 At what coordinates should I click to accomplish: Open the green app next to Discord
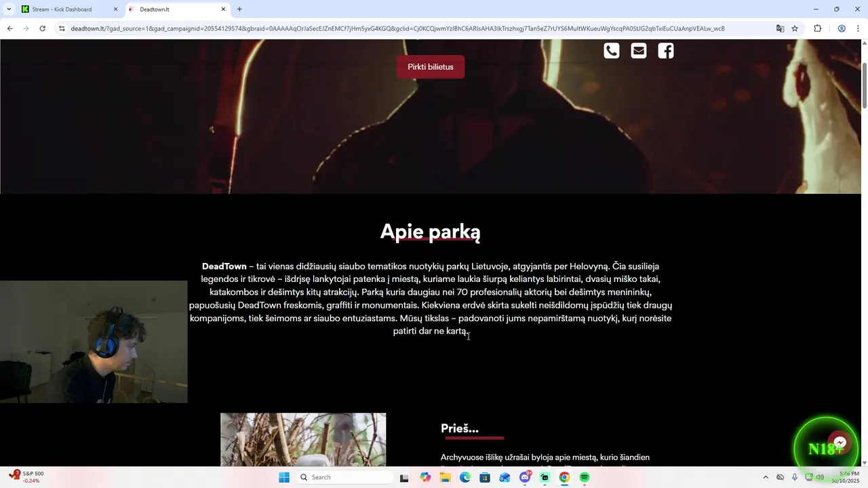545,477
